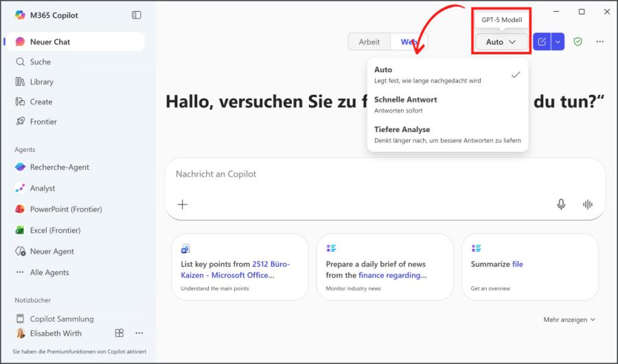Select the Auto thinking mode option
This screenshot has width=618, height=364.
click(x=447, y=74)
